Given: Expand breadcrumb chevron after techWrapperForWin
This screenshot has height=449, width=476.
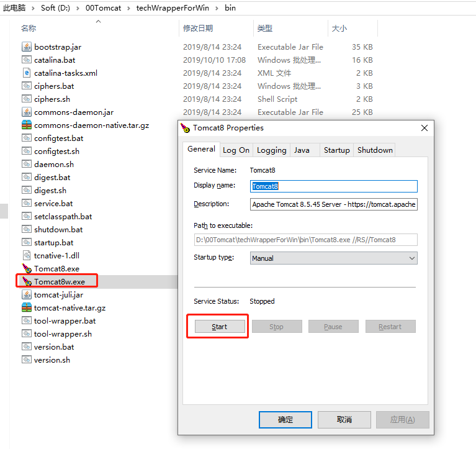Looking at the screenshot, I should (217, 8).
